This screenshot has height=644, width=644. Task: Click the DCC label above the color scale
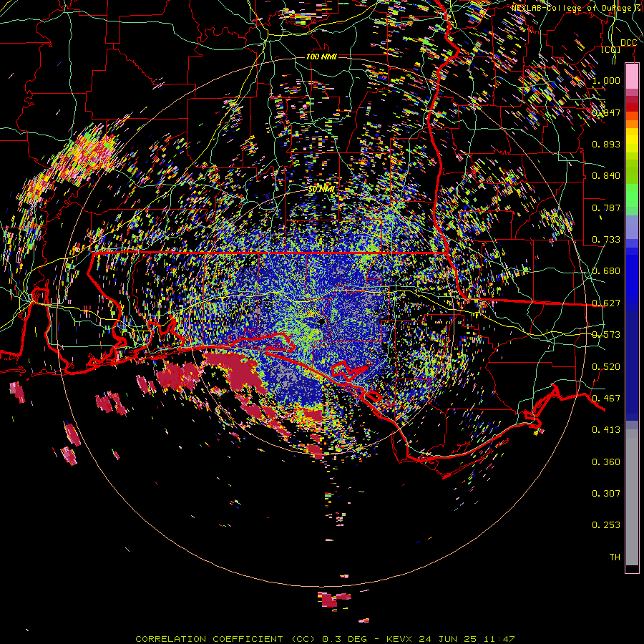click(x=628, y=43)
